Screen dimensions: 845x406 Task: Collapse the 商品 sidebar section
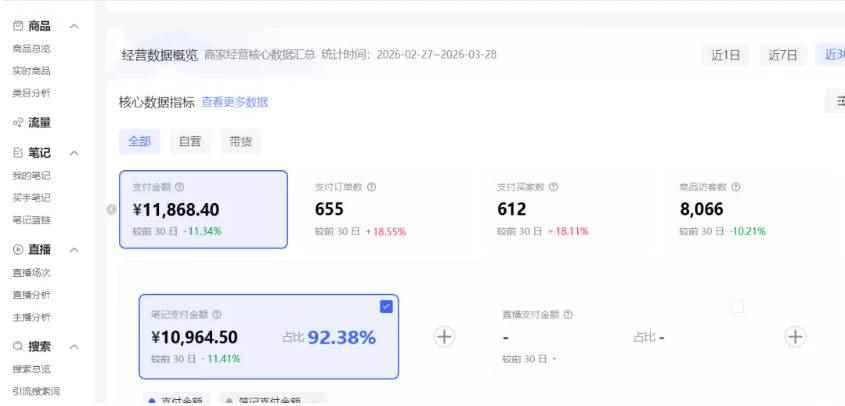[x=74, y=26]
